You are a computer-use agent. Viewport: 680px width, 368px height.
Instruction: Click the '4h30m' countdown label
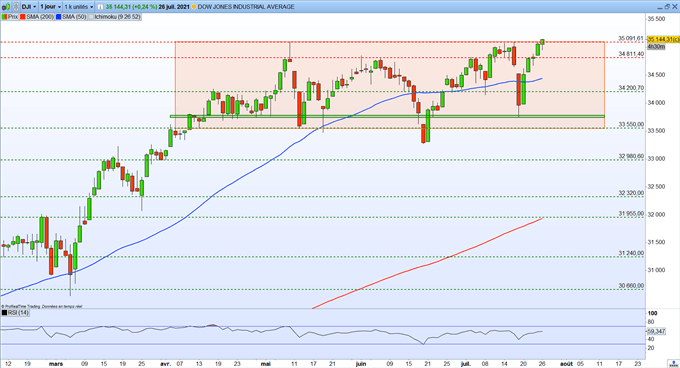pyautogui.click(x=656, y=46)
